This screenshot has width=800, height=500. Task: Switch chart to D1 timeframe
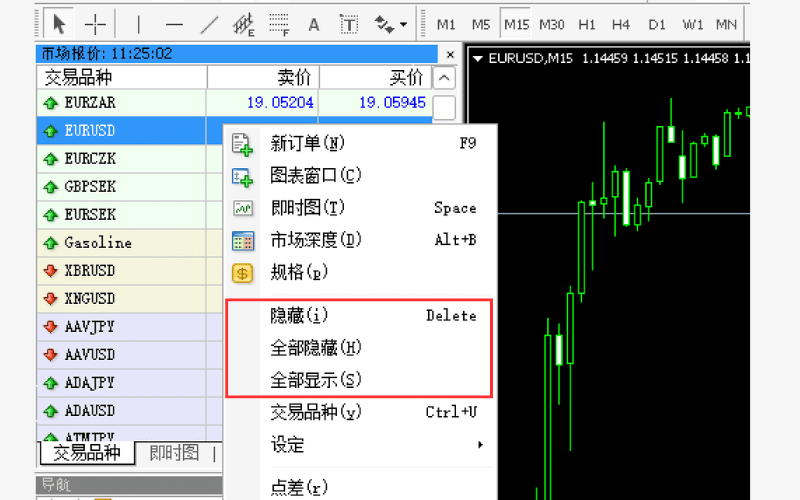[657, 24]
